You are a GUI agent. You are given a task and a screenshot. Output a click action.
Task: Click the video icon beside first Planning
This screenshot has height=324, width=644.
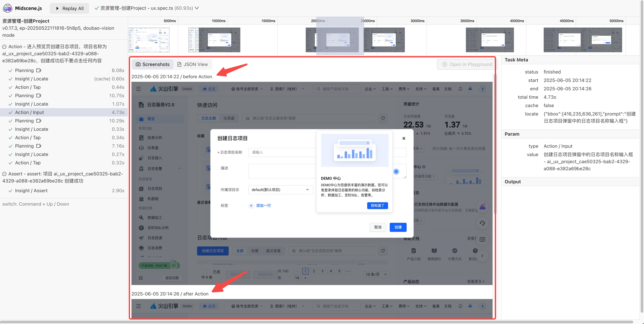click(x=38, y=71)
